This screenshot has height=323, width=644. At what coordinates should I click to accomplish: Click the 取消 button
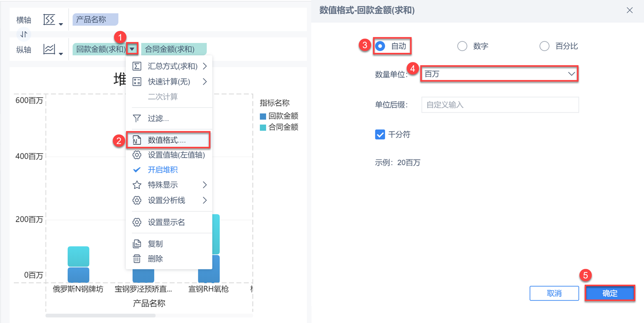[x=554, y=293]
